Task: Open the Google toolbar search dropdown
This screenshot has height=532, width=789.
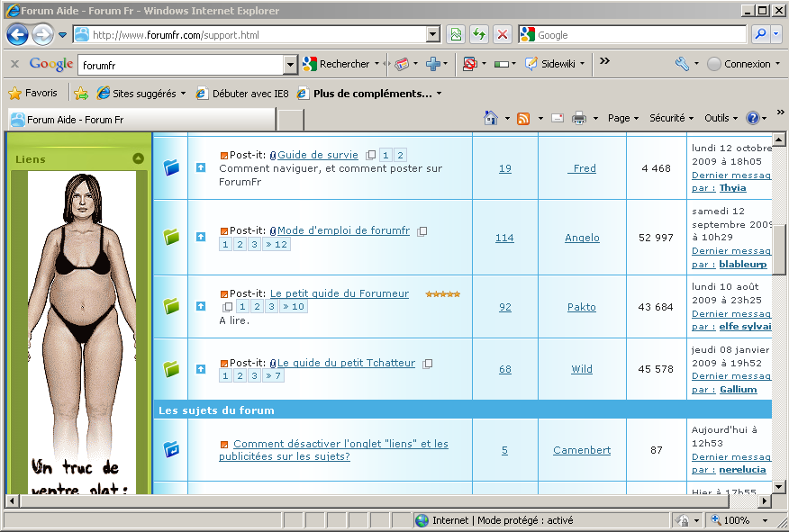Action: pyautogui.click(x=290, y=65)
